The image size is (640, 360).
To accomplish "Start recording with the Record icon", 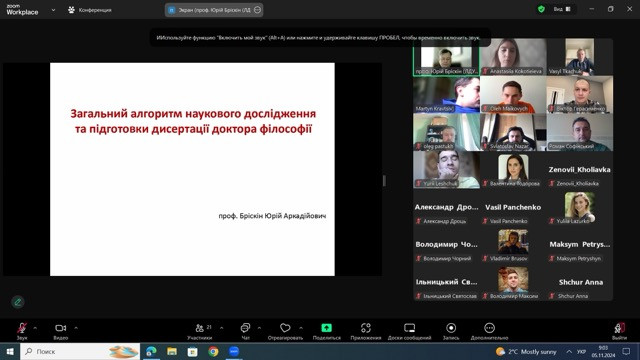I will (451, 328).
